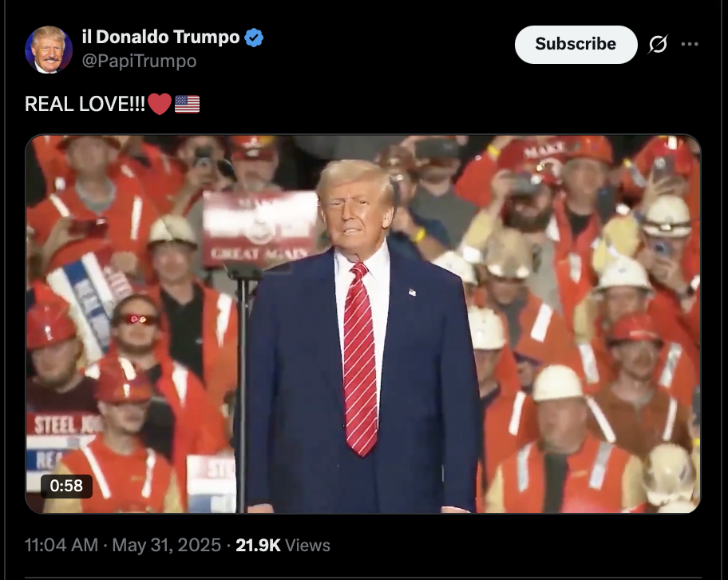Open the profile avatar picture

[49, 50]
